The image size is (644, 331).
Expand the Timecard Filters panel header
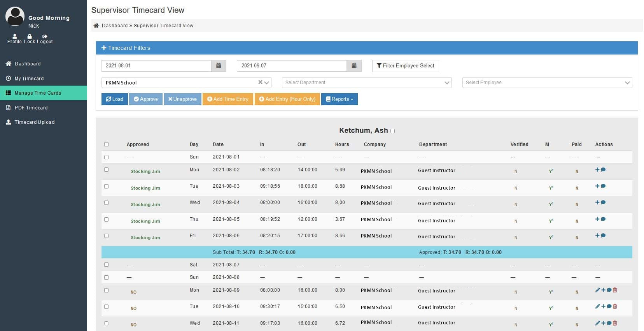pyautogui.click(x=367, y=48)
